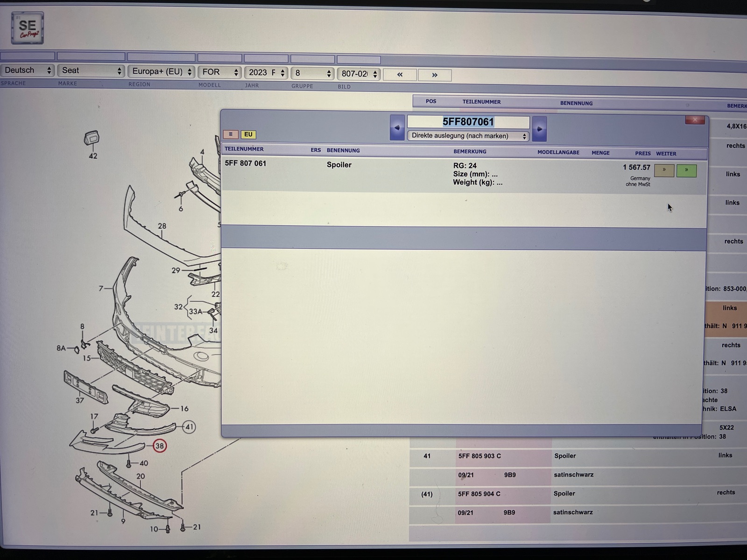Select circled position 41 in the diagram

(189, 427)
